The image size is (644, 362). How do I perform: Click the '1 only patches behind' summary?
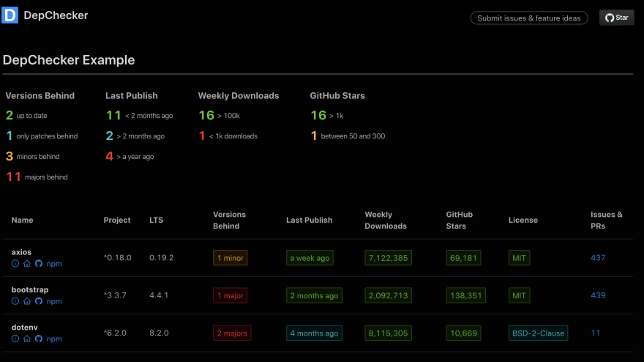(42, 136)
